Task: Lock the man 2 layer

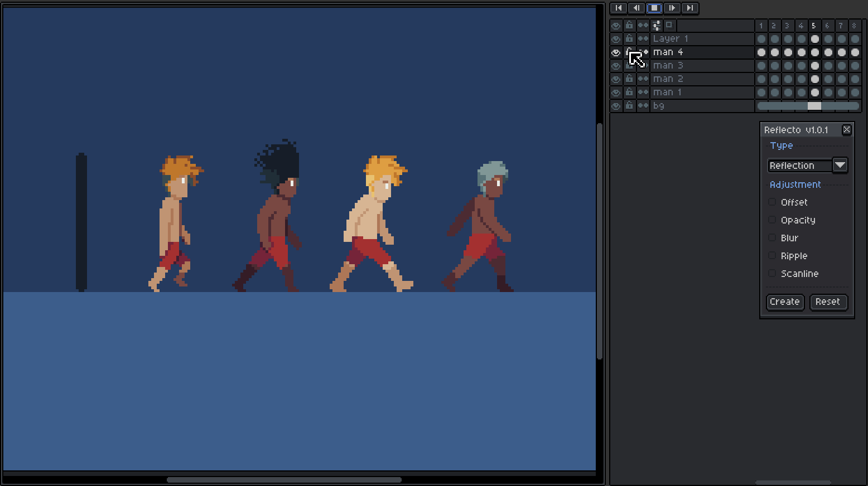Action: click(x=629, y=79)
